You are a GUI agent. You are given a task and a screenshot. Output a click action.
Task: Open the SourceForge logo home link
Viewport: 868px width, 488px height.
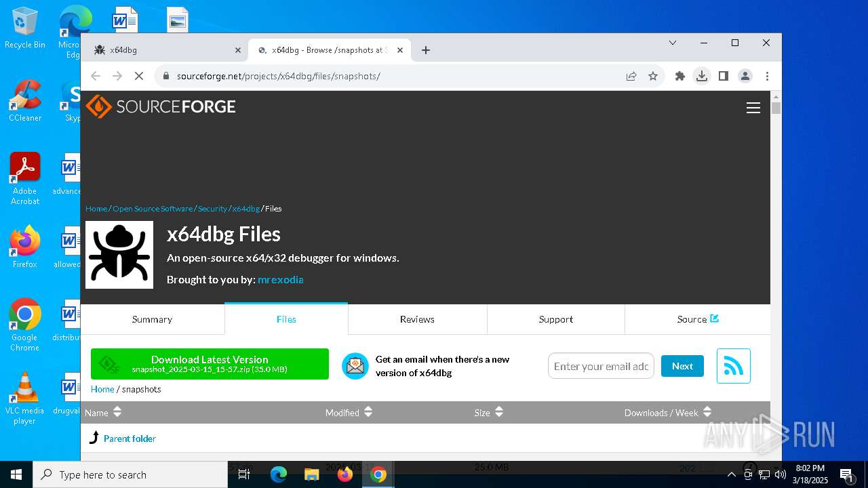pos(161,106)
